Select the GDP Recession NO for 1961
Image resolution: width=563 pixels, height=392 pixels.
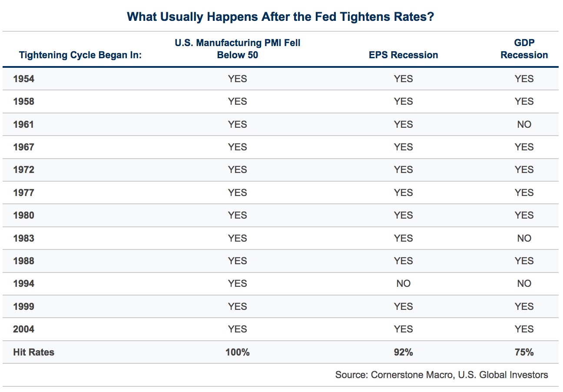point(524,125)
